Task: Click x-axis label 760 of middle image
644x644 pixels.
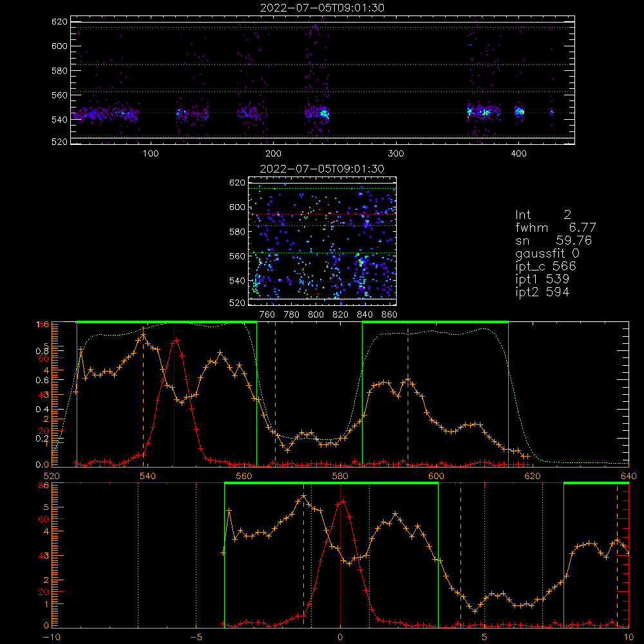Action: coord(267,315)
